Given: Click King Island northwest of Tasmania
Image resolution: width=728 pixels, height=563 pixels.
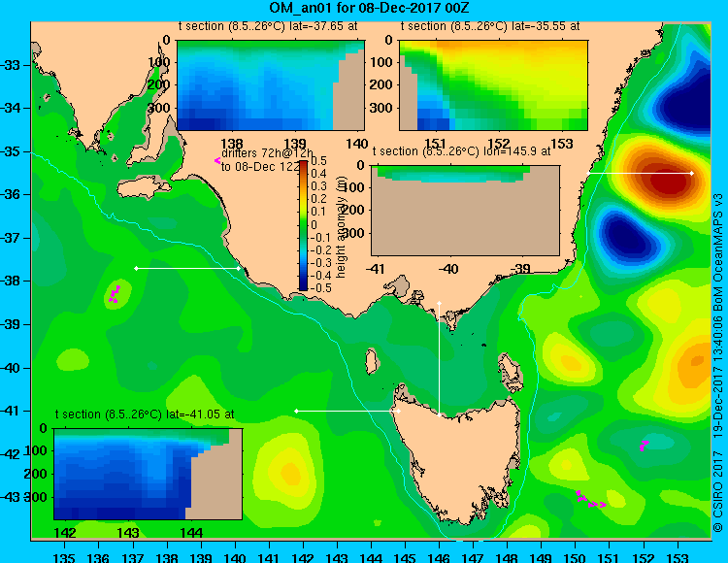Looking at the screenshot, I should click(371, 362).
